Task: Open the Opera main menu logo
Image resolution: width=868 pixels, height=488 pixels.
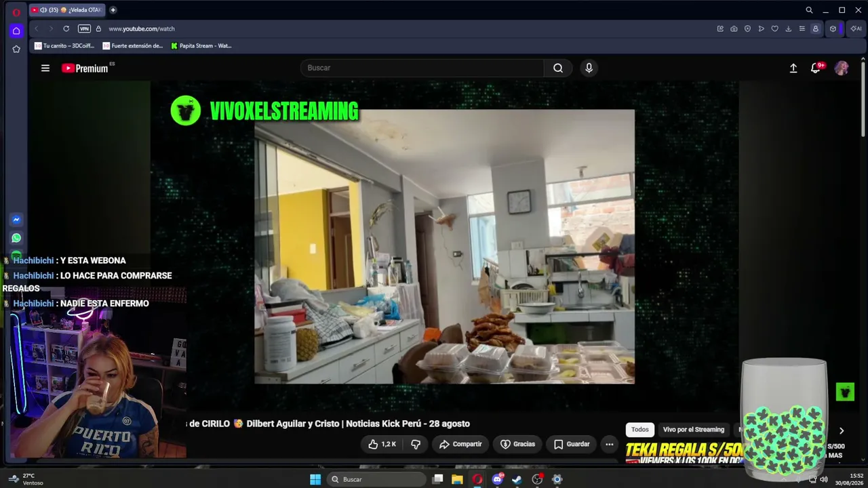Action: pos(16,12)
